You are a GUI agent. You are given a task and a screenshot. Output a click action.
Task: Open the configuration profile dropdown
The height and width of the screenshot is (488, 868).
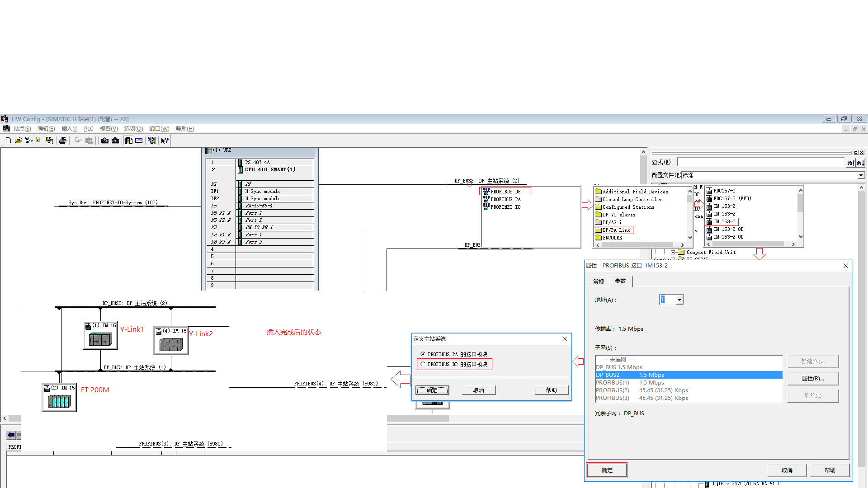click(x=861, y=175)
